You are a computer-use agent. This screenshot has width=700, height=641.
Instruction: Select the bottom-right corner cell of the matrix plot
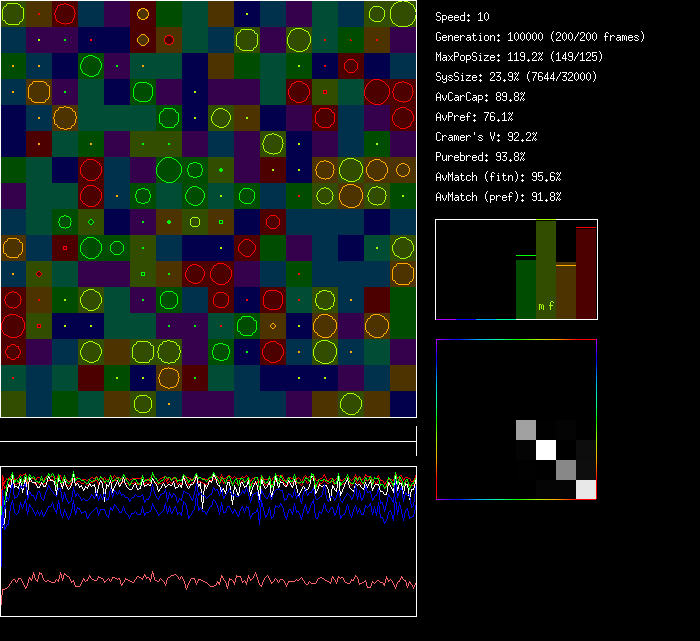coord(586,489)
